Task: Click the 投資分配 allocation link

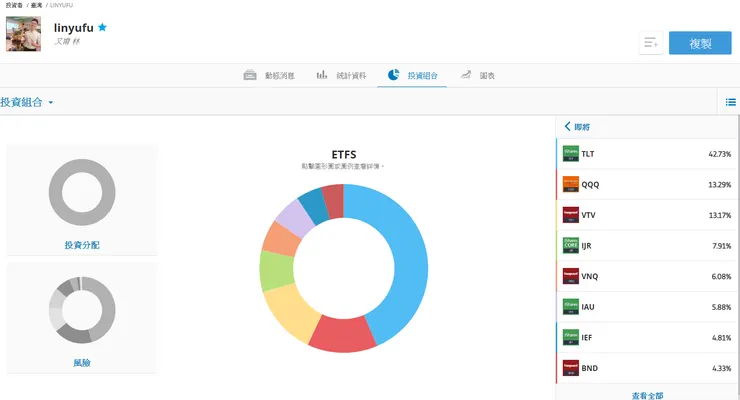Action: point(82,245)
